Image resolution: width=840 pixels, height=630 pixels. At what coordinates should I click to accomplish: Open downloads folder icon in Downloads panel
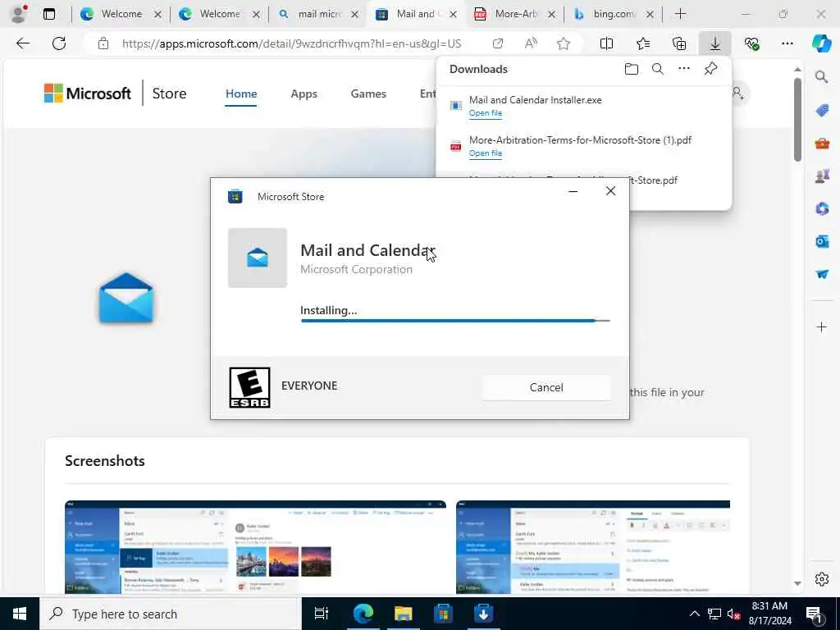631,69
